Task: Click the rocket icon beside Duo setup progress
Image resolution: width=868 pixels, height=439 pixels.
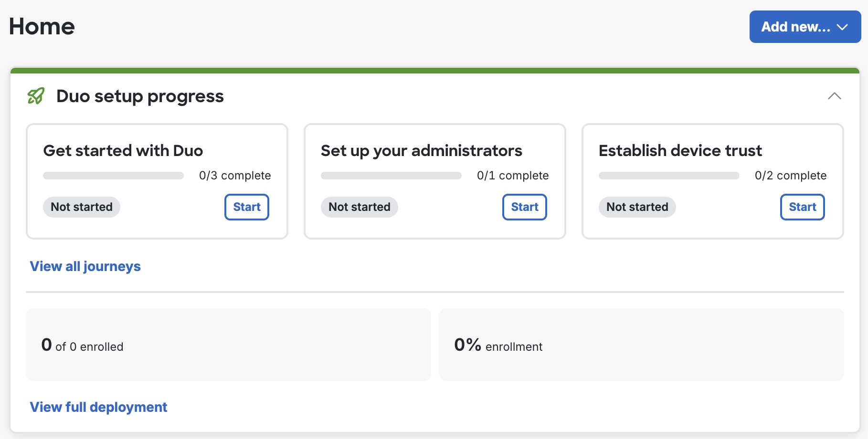Action: (x=36, y=96)
